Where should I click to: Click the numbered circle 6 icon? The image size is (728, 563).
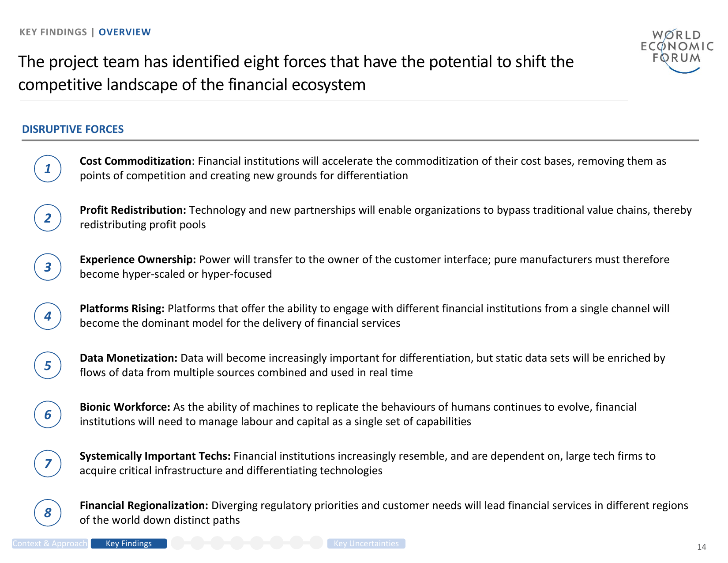48,415
